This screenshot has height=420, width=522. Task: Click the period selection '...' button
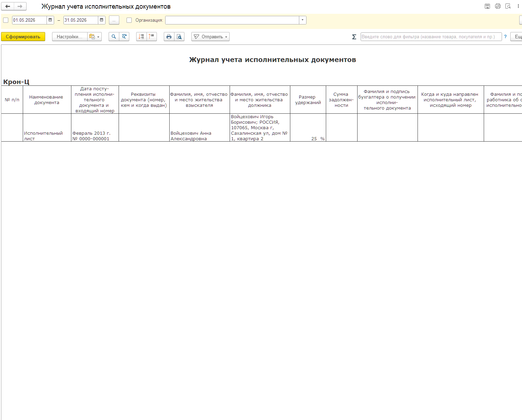[114, 20]
